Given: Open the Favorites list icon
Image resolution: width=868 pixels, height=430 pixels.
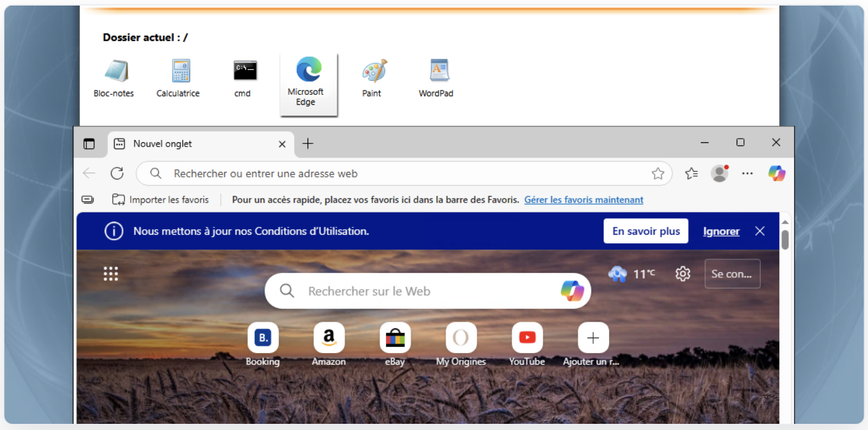Looking at the screenshot, I should pos(691,174).
